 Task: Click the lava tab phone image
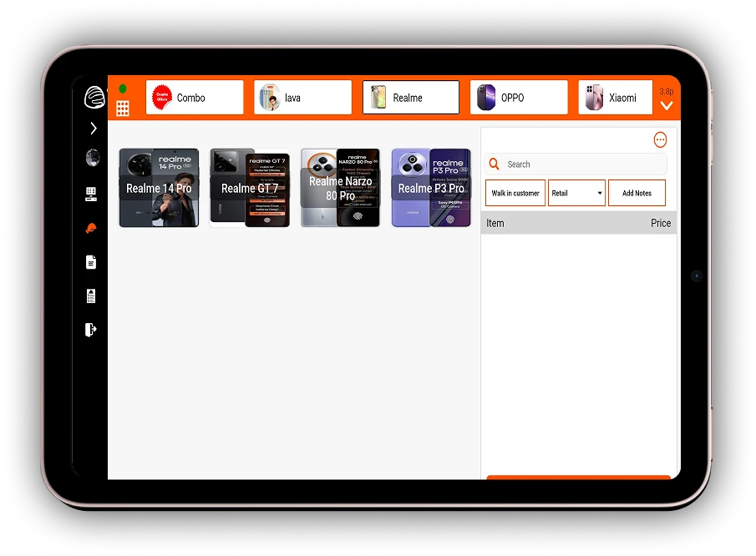(270, 98)
